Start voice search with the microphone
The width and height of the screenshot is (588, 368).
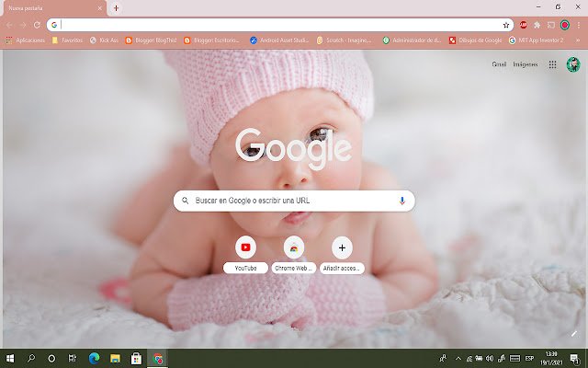coord(402,201)
